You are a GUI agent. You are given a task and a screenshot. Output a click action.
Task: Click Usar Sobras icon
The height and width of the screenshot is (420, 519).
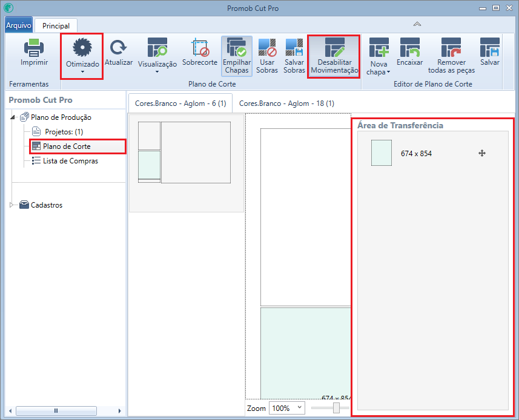(267, 47)
